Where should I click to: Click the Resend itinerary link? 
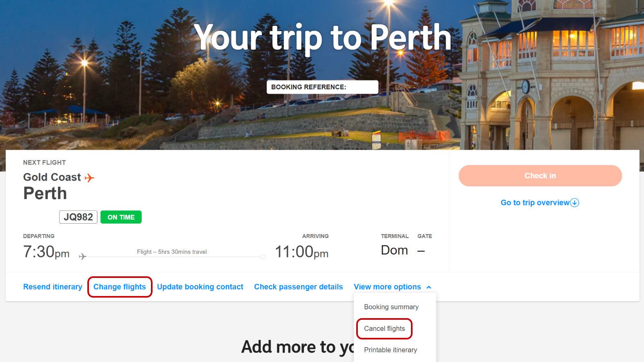tap(53, 287)
